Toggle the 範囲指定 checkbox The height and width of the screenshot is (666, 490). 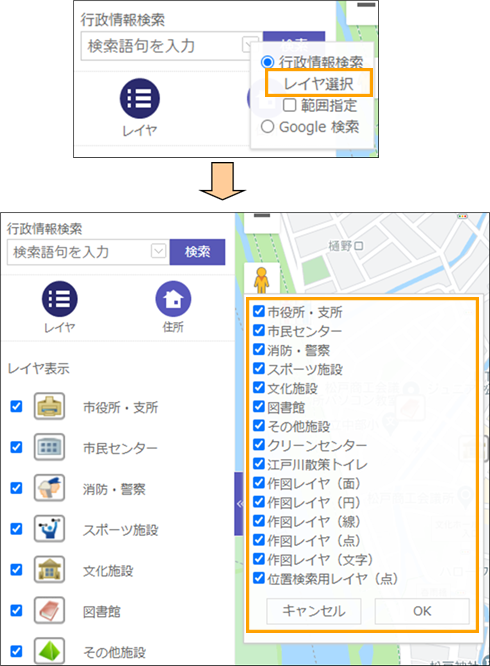[x=289, y=105]
